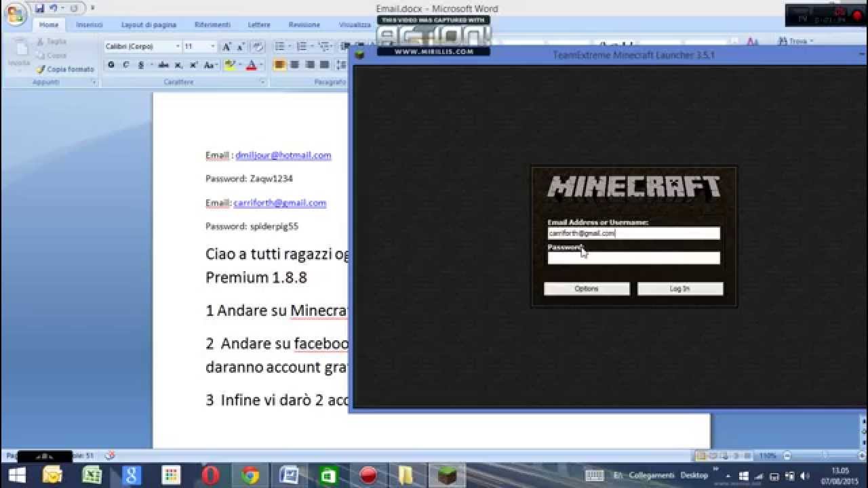Switch to Word taskbar icon

point(290,475)
